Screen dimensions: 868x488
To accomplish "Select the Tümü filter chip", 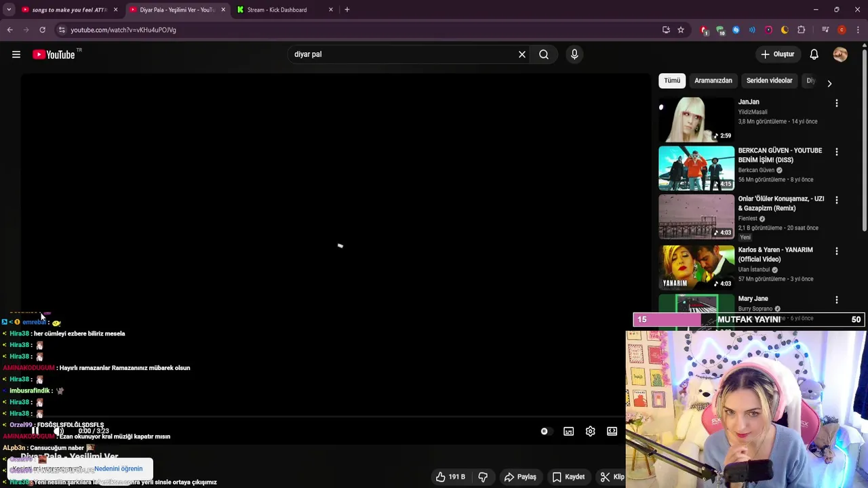I will (672, 81).
